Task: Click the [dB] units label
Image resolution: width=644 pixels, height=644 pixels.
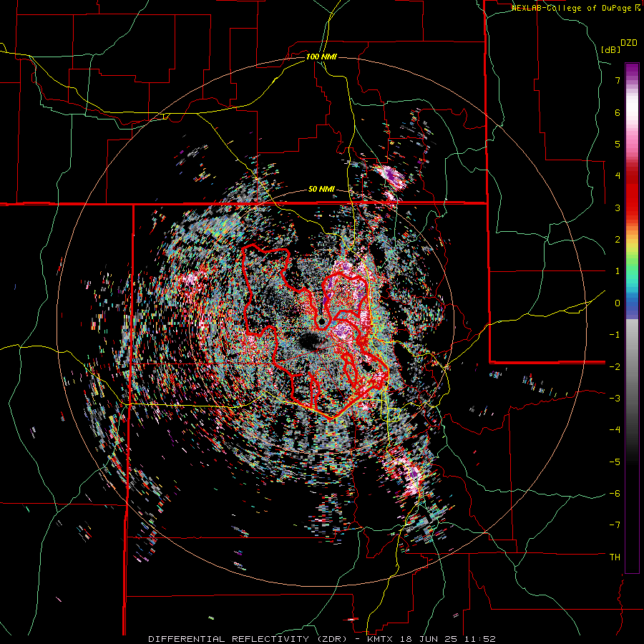Action: [x=610, y=49]
